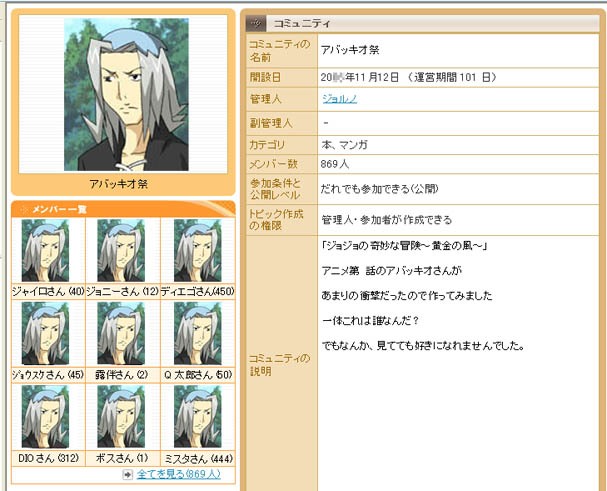Open ジョニーさん member avatar
Viewport: 607px width, 491px height.
[x=121, y=251]
